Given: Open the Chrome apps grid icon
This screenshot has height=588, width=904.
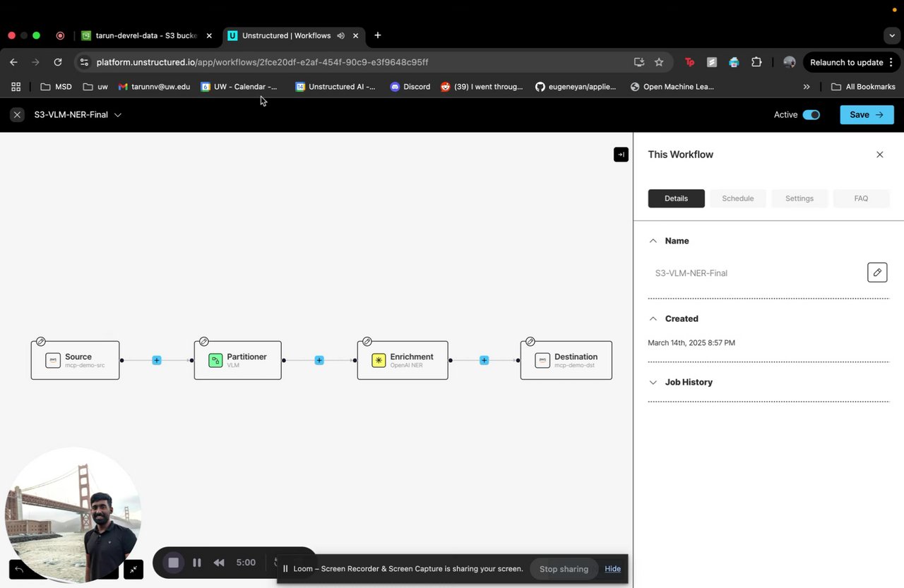Looking at the screenshot, I should pyautogui.click(x=16, y=87).
